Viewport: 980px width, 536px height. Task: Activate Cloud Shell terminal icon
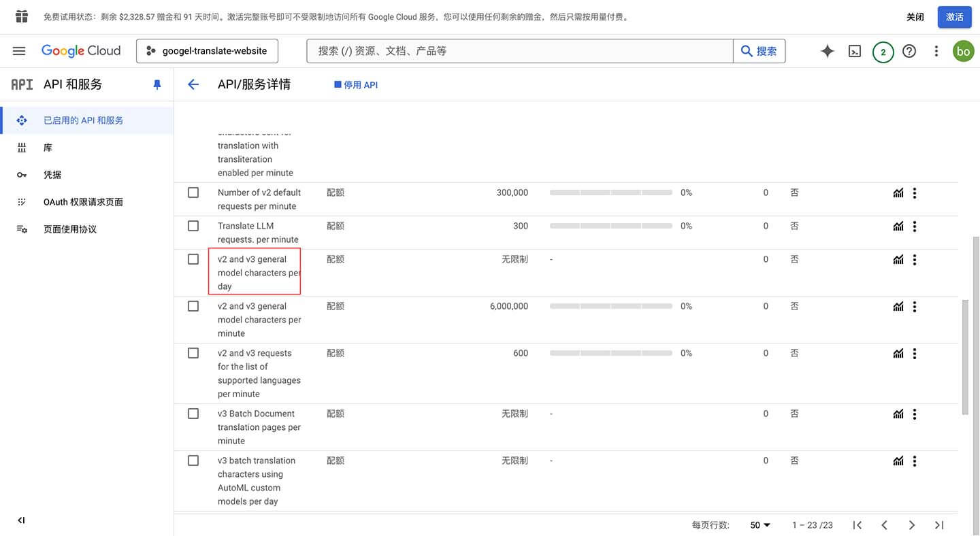tap(855, 51)
